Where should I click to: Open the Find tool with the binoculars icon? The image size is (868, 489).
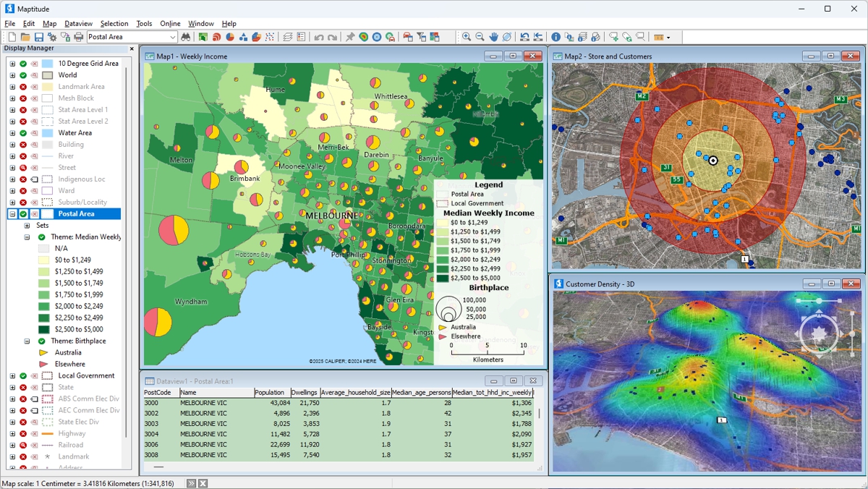pos(186,36)
